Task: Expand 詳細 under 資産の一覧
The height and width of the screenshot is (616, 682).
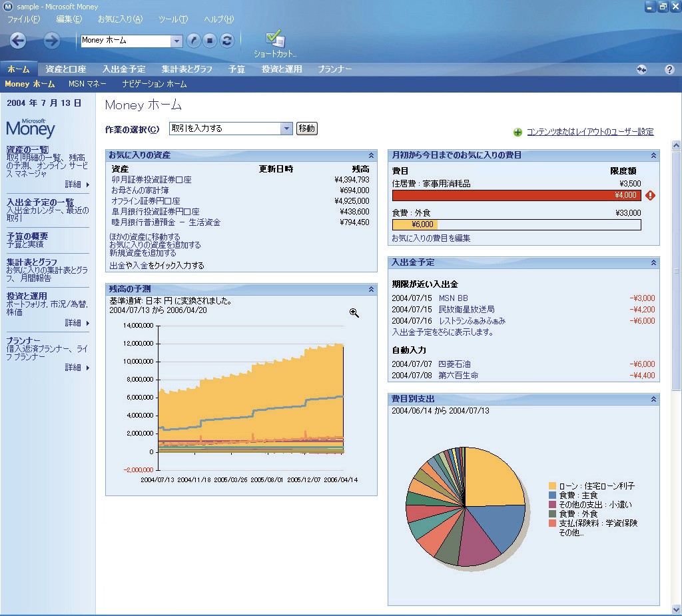Action: coord(77,184)
